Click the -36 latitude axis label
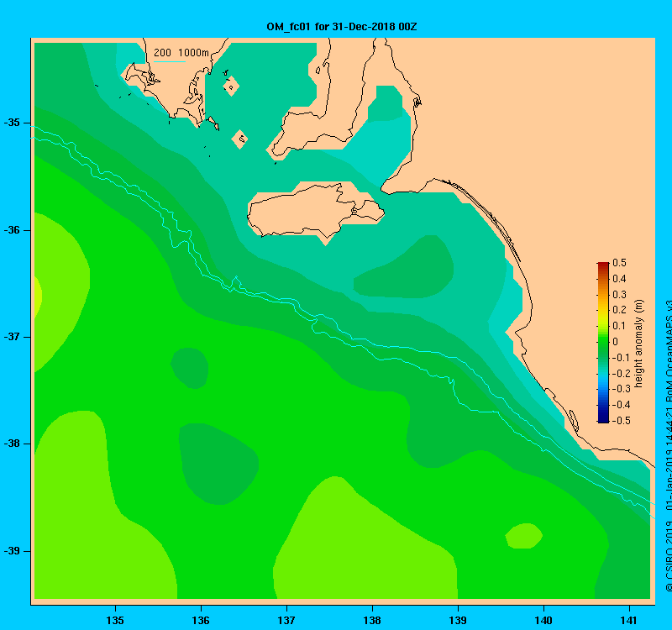672x630 pixels. [x=12, y=230]
